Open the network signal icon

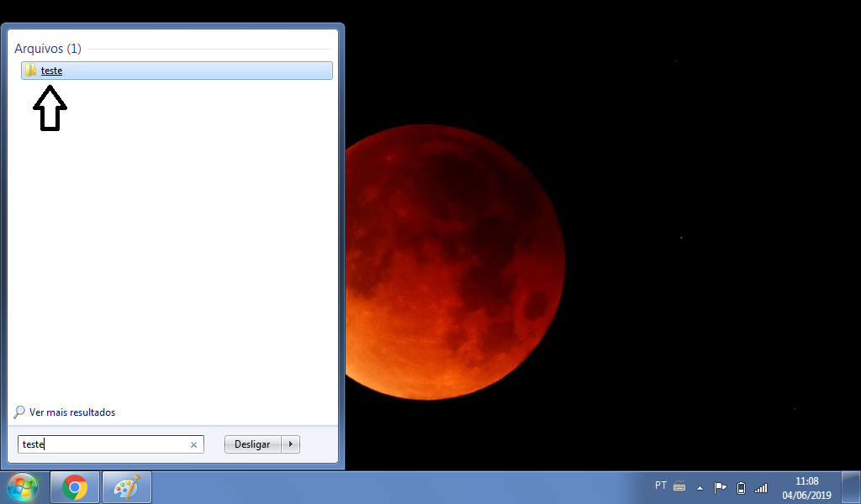pos(761,487)
